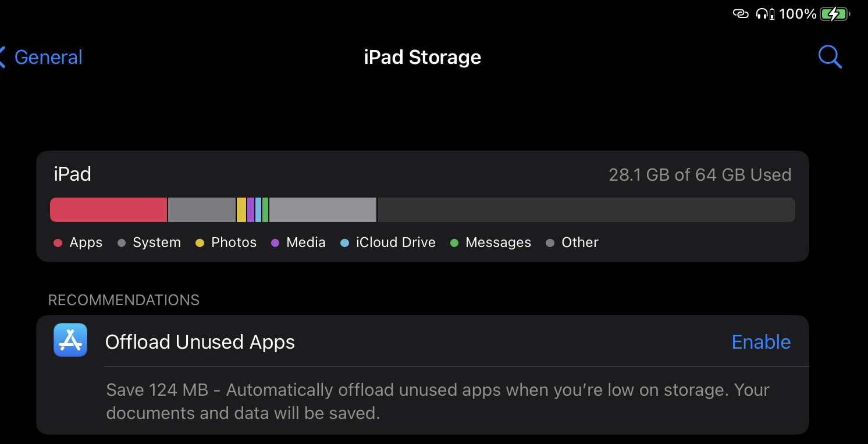The width and height of the screenshot is (868, 444).
Task: Tap the 28.1 GB of 64 GB Used text
Action: [x=700, y=175]
